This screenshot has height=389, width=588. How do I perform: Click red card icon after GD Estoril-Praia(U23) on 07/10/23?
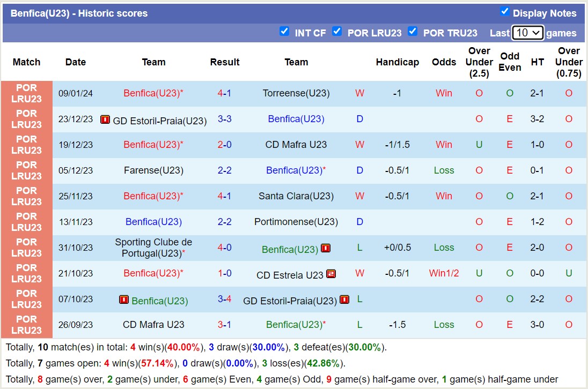click(344, 300)
